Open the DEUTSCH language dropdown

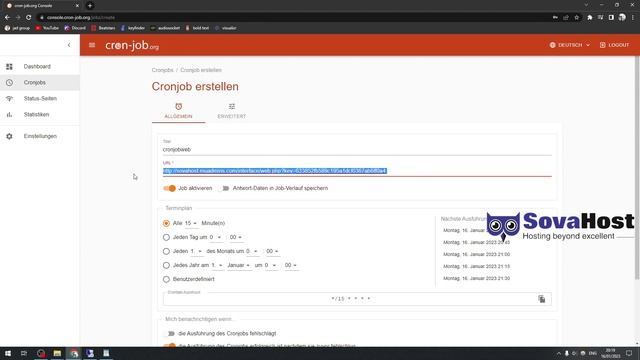point(570,45)
